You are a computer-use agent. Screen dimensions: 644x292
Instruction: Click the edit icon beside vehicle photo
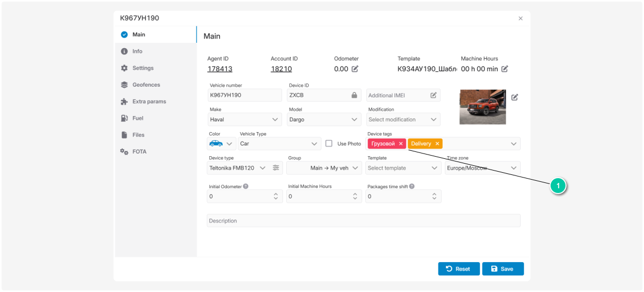(514, 97)
